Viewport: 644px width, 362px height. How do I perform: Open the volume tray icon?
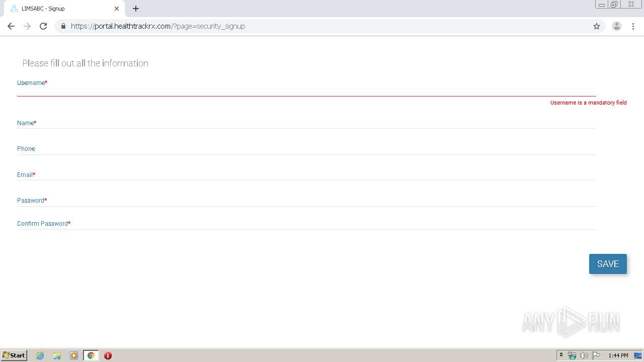pyautogui.click(x=584, y=355)
